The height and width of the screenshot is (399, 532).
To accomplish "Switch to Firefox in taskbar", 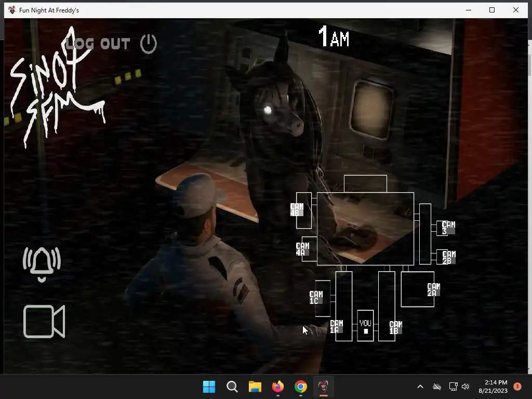I will (x=278, y=387).
